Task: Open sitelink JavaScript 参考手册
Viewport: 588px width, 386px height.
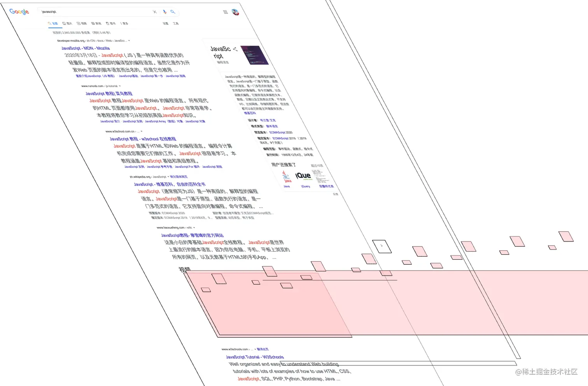Action: coord(159,167)
